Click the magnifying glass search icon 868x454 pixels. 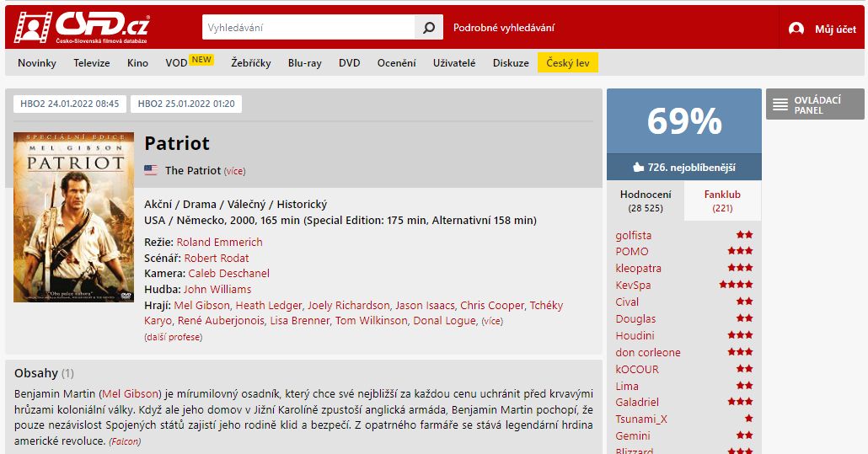coord(428,28)
